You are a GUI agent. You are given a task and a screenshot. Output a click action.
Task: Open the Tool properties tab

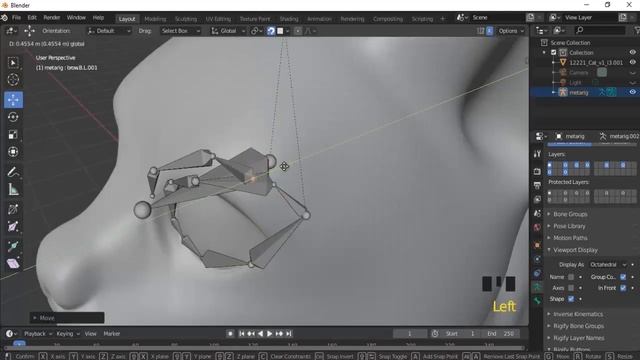(537, 154)
